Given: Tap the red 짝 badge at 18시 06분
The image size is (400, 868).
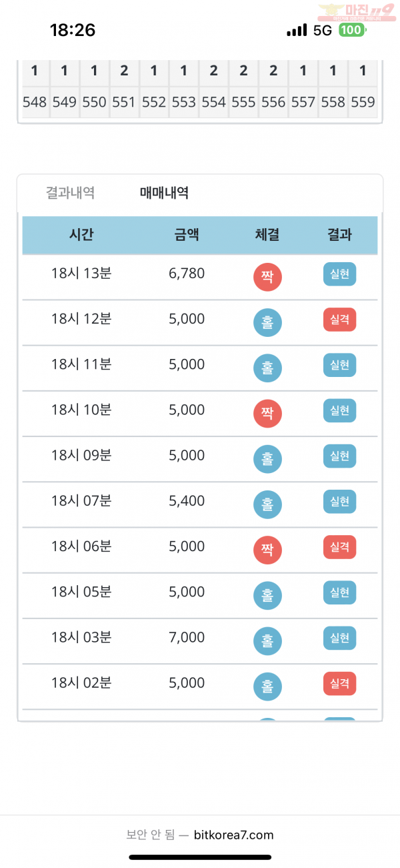Looking at the screenshot, I should click(x=267, y=550).
